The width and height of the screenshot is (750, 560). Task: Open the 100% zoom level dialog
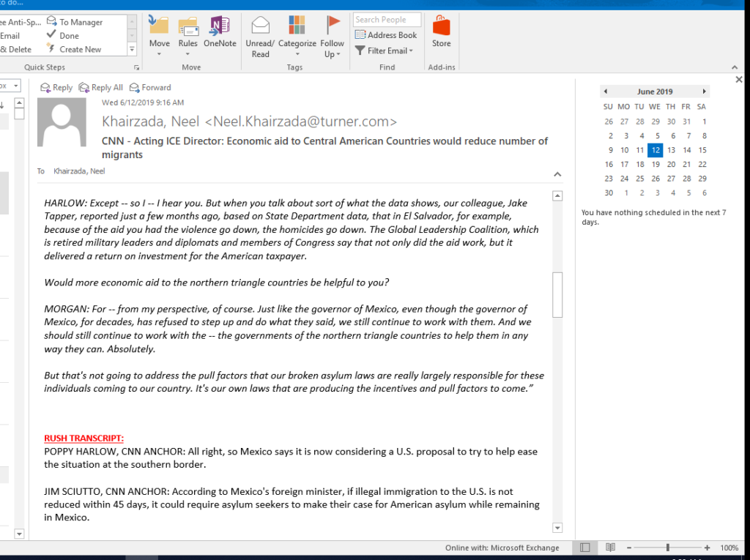point(729,548)
